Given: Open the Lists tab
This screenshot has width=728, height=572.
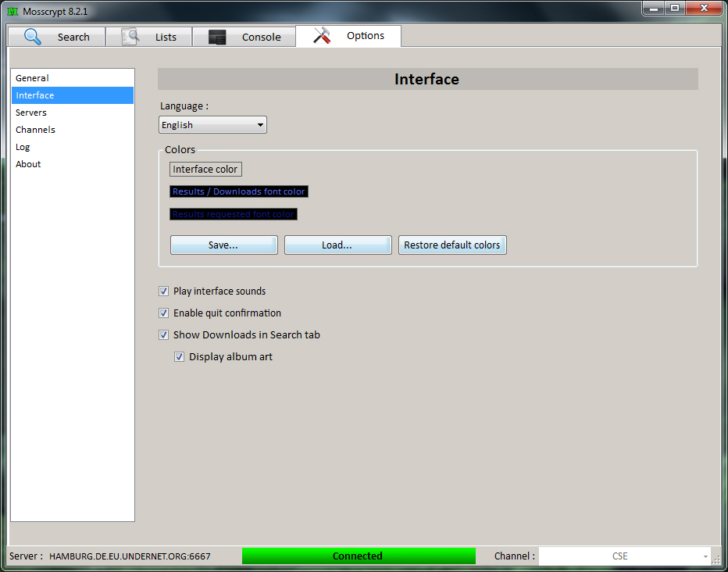Looking at the screenshot, I should [149, 37].
